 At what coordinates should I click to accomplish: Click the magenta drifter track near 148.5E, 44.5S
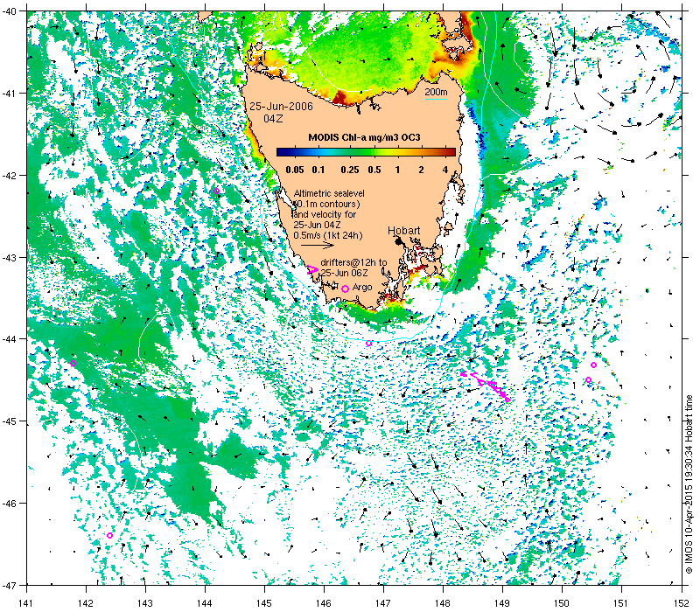pos(485,385)
